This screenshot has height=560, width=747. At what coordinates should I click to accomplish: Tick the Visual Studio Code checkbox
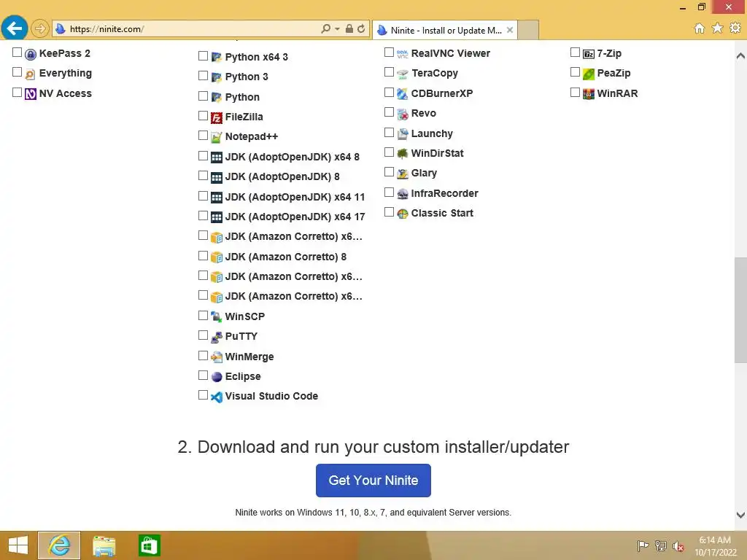[203, 395]
